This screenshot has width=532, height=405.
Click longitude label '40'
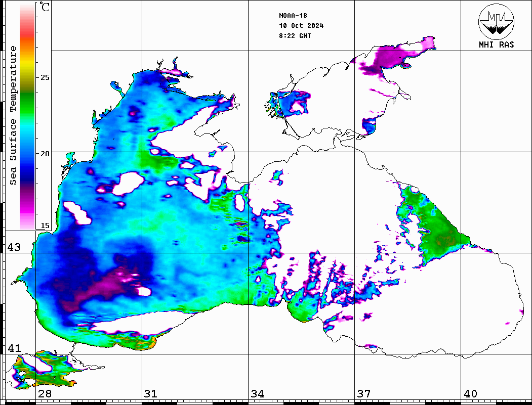point(470,394)
